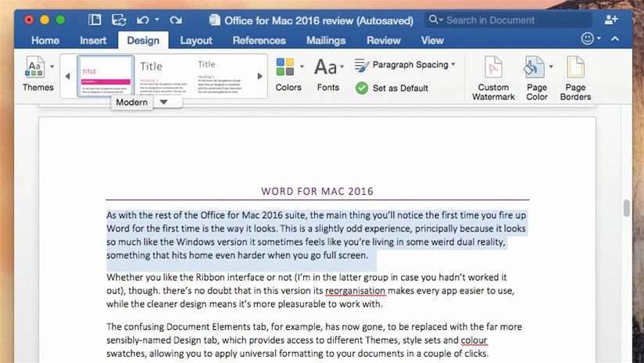Open the Colors palette icon
Screen dimensions: 644x363
pos(285,66)
